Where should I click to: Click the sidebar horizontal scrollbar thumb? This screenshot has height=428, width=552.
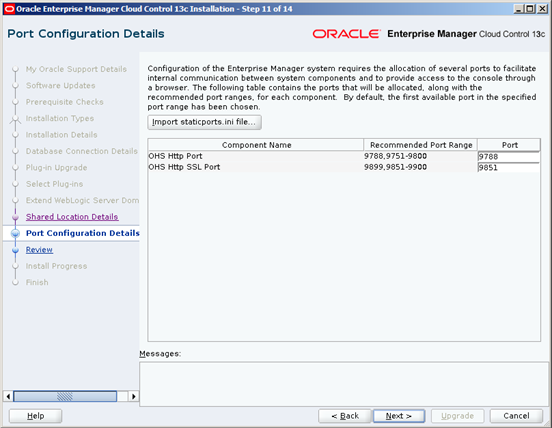[65, 396]
